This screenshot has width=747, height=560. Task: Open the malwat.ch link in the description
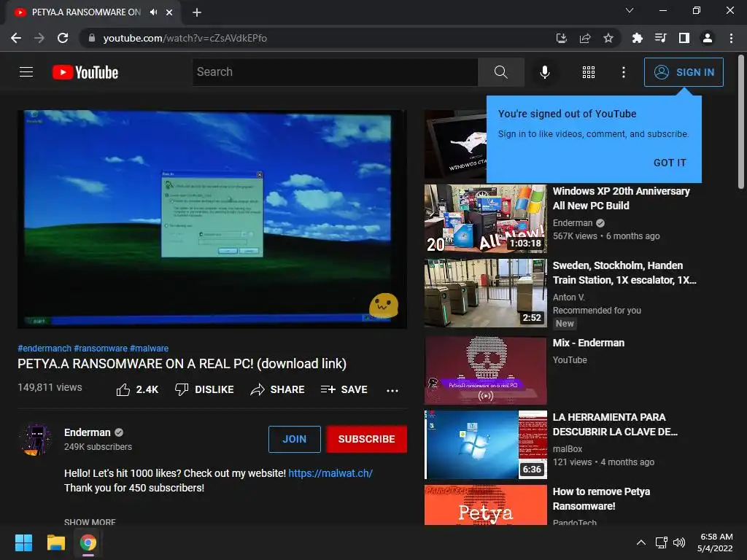click(330, 473)
